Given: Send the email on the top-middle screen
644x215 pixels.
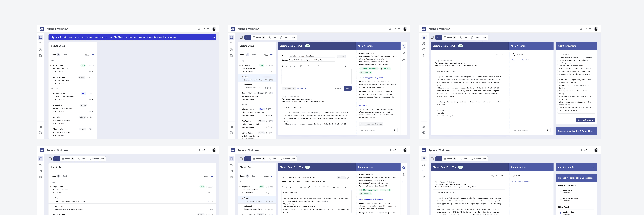Looking at the screenshot, I should [348, 88].
